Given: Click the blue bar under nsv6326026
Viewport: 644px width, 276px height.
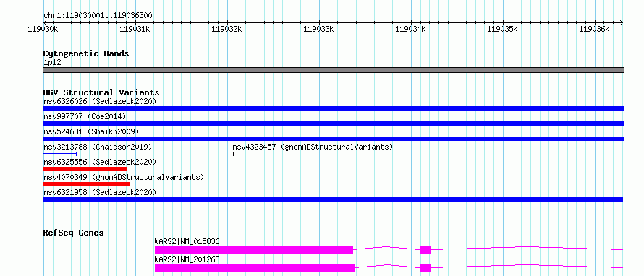Looking at the screenshot, I should pyautogui.click(x=333, y=108).
